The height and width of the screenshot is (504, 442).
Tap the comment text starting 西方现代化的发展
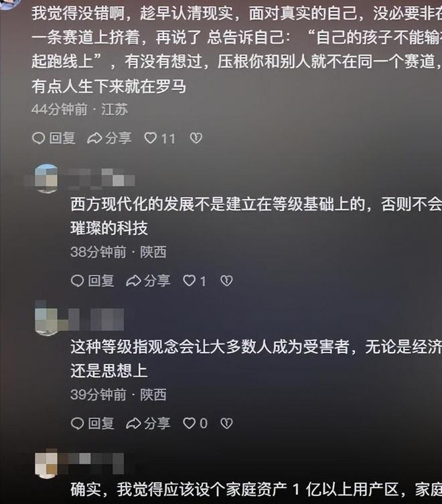[x=256, y=216]
